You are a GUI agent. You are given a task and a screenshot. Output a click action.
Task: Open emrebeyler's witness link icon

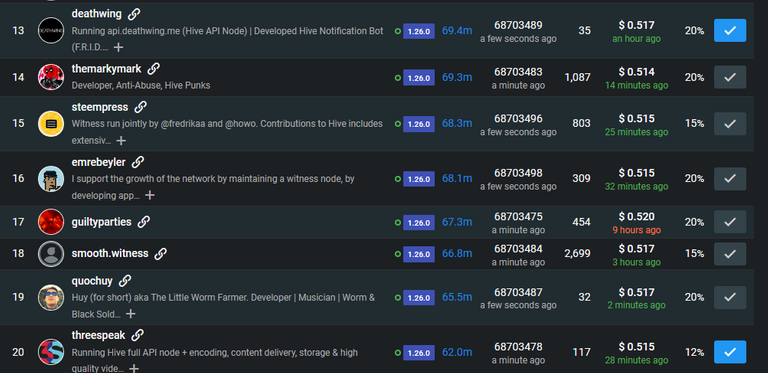point(138,162)
